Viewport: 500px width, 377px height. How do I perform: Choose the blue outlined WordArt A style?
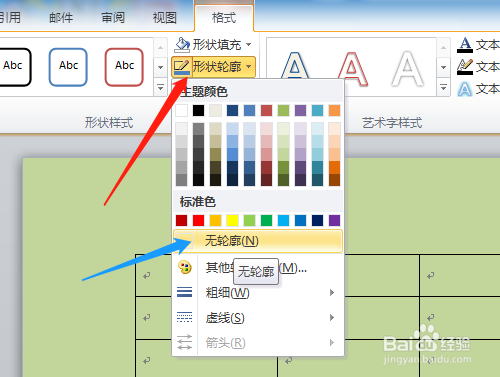point(295,66)
